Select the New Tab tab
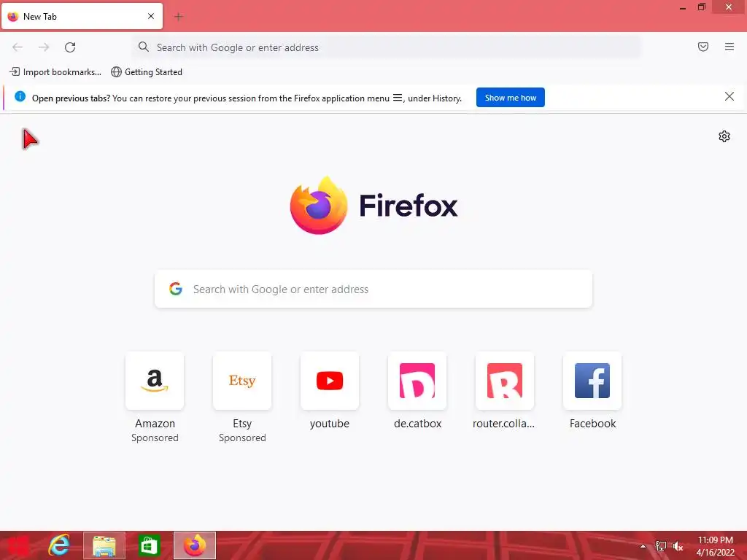The image size is (747, 560). [82, 16]
